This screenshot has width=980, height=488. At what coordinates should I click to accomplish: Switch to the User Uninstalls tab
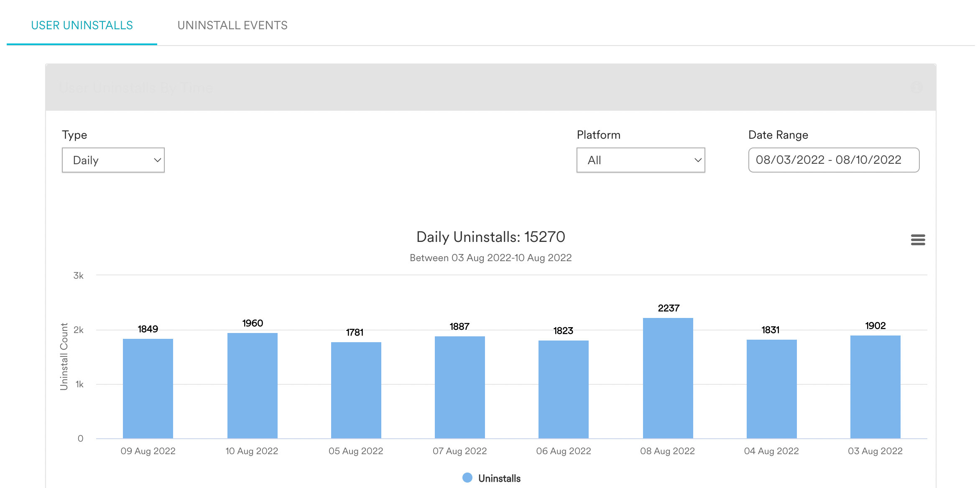point(82,25)
